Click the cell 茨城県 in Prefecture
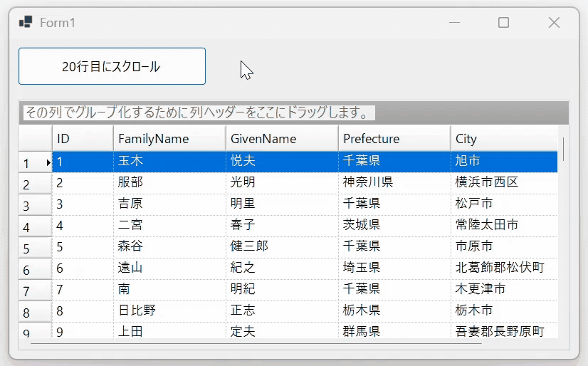This screenshot has height=366, width=588. tap(394, 226)
